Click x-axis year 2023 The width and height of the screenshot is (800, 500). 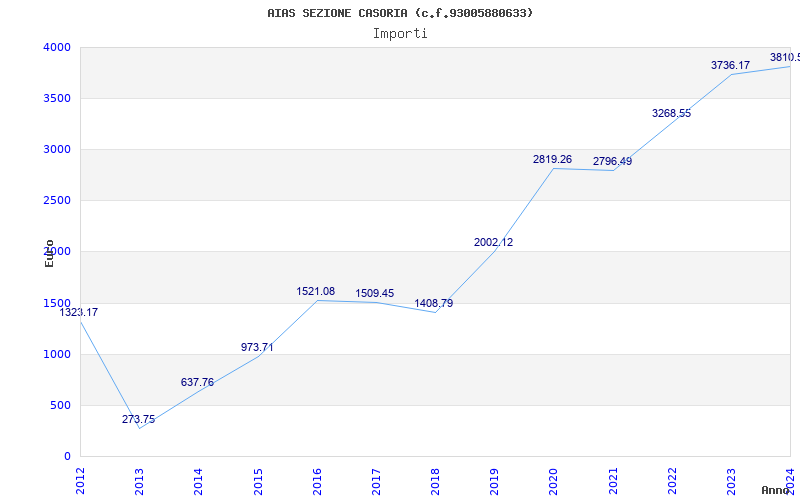point(731,481)
